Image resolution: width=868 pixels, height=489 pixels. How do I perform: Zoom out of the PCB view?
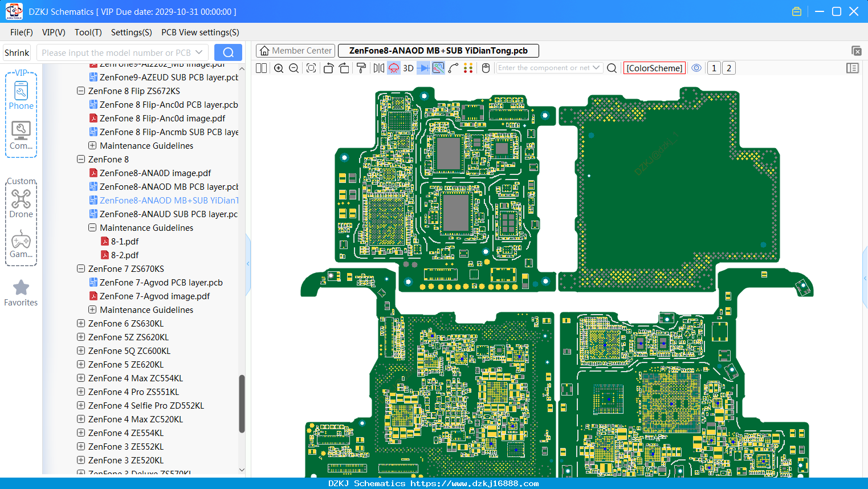(294, 68)
